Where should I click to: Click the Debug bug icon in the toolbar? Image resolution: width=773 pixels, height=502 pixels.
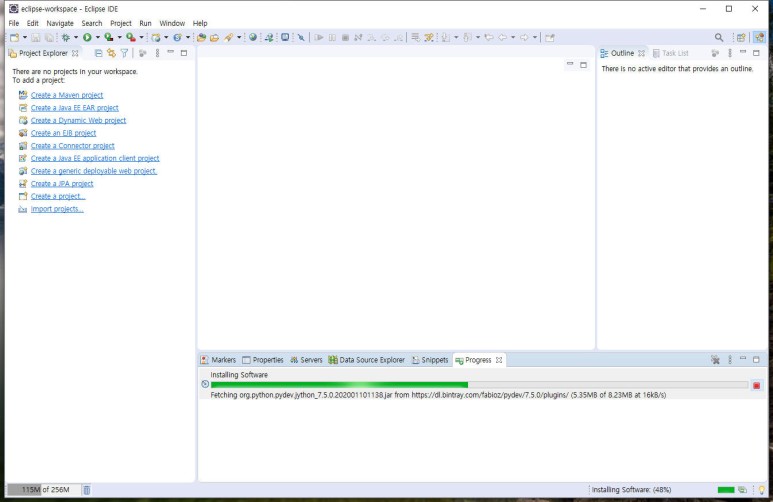point(65,37)
